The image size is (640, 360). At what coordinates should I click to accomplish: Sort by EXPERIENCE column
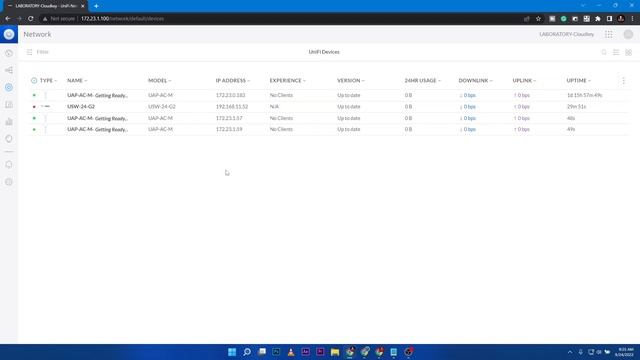tap(287, 80)
